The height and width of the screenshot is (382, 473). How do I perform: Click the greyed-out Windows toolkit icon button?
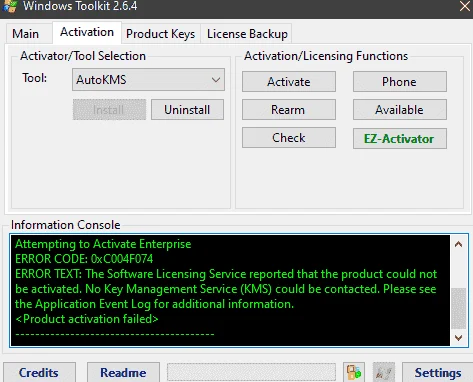[384, 372]
